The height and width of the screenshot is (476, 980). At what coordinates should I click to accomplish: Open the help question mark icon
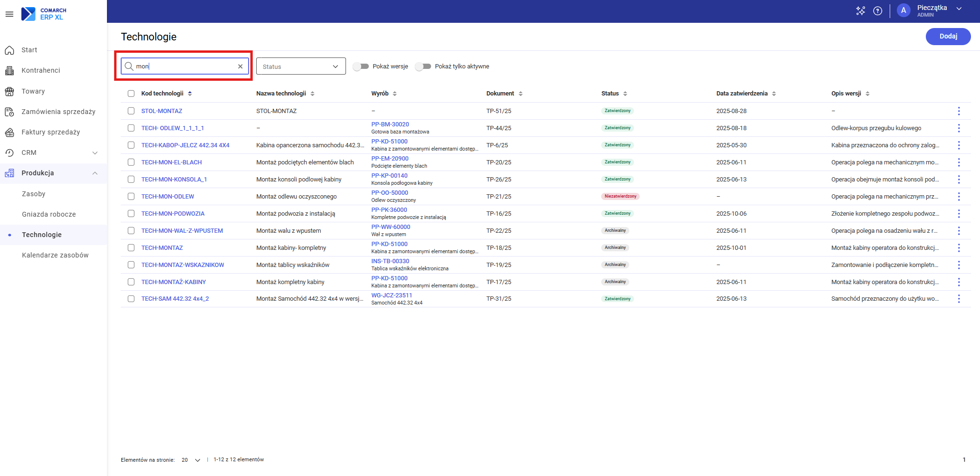pos(877,11)
